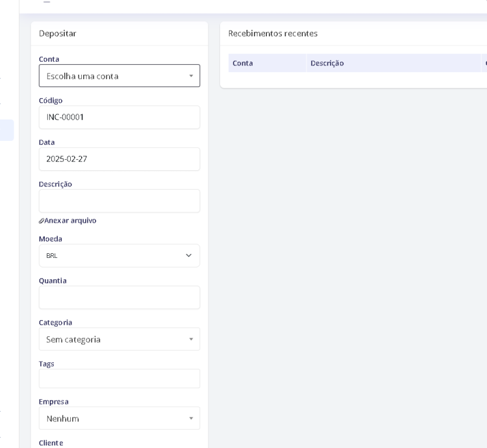Click the Data field showing 2025-02-27

pyautogui.click(x=119, y=159)
